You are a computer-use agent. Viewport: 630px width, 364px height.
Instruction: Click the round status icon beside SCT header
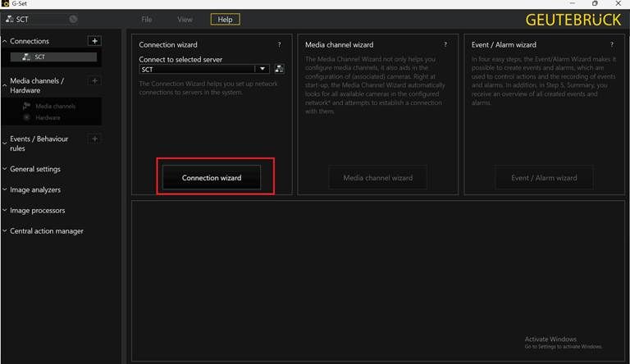pyautogui.click(x=73, y=19)
